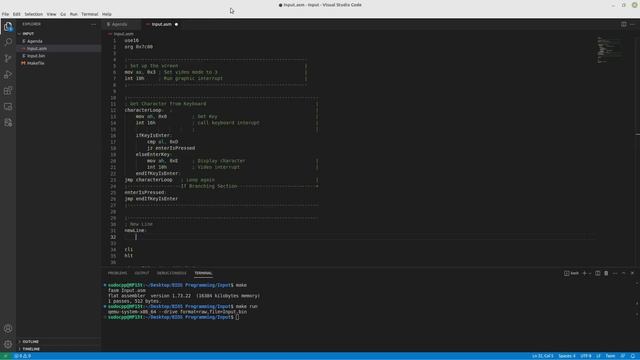Click line number 32 in gutter
The height and width of the screenshot is (360, 640).
(x=113, y=237)
